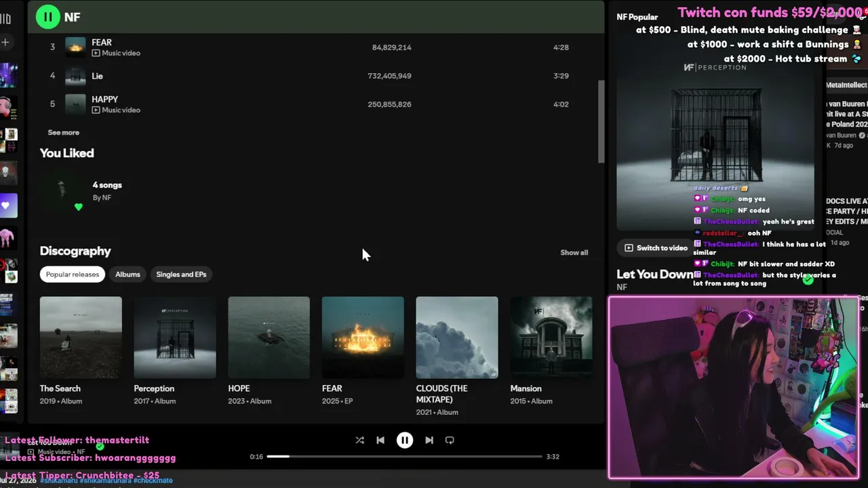Toggle saved checkmark beside Let You Down
The image size is (868, 488).
click(x=808, y=279)
